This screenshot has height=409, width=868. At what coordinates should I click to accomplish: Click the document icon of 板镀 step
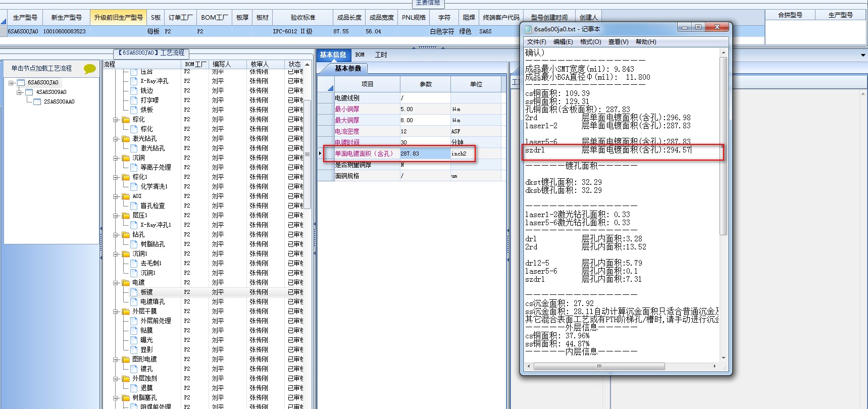pos(134,292)
